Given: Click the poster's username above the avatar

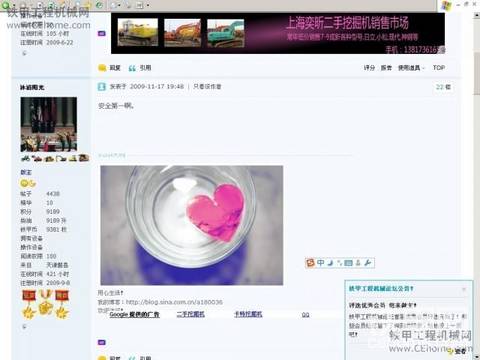Looking at the screenshot, I should 32,87.
